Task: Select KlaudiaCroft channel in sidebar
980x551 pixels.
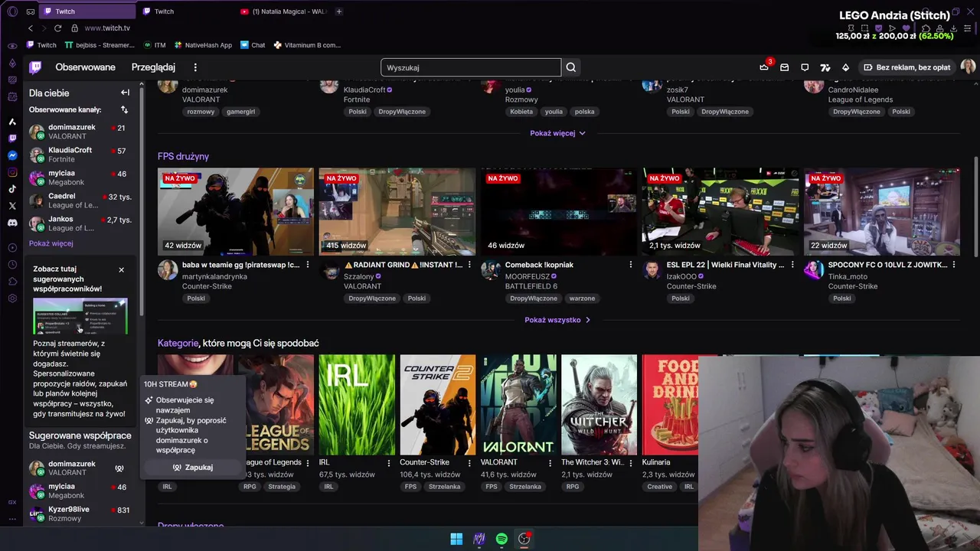Action: (x=81, y=155)
